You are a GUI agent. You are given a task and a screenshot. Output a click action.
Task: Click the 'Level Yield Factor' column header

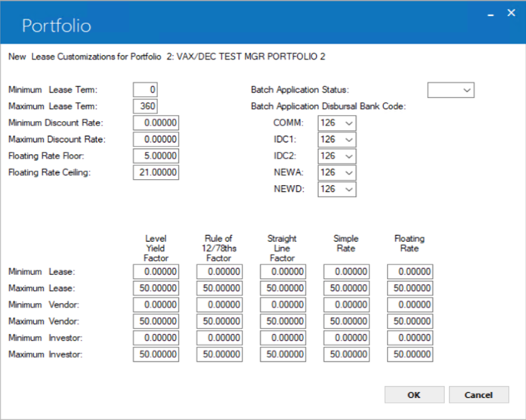click(x=156, y=249)
